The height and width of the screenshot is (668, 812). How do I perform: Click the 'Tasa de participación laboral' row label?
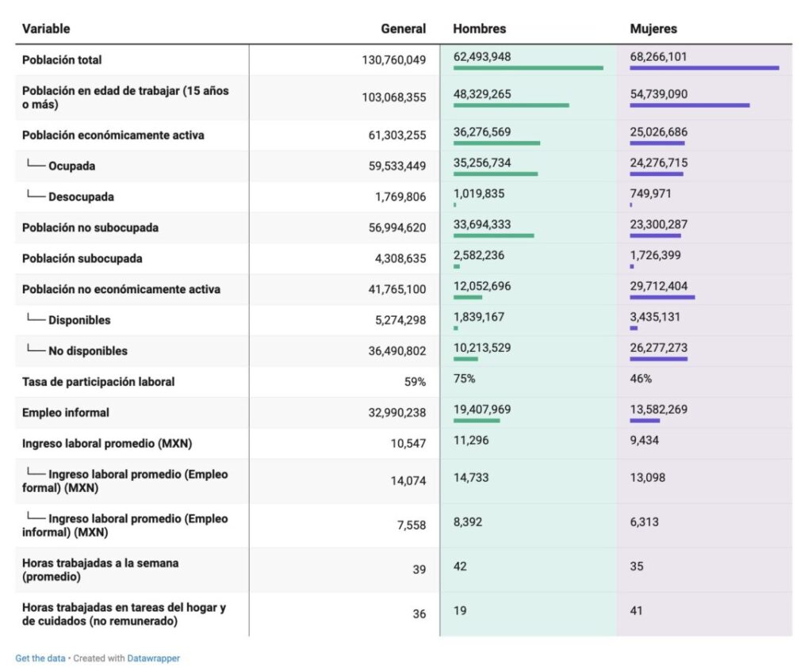coord(98,382)
